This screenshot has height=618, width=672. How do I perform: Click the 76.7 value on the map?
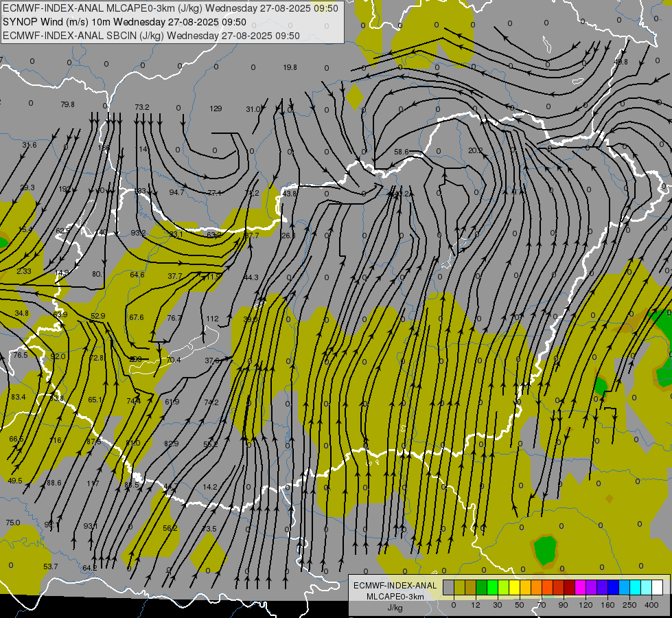[174, 318]
